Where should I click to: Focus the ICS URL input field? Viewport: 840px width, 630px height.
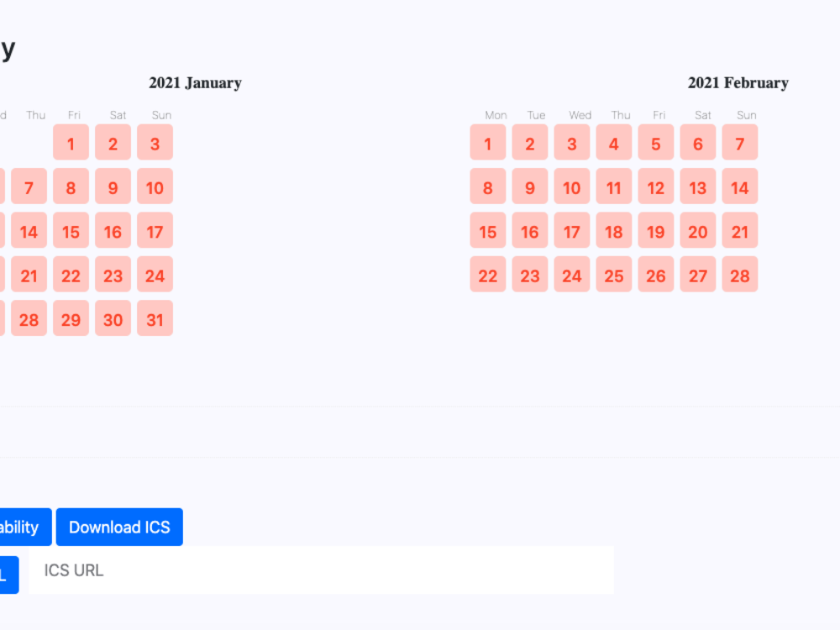[x=321, y=570]
